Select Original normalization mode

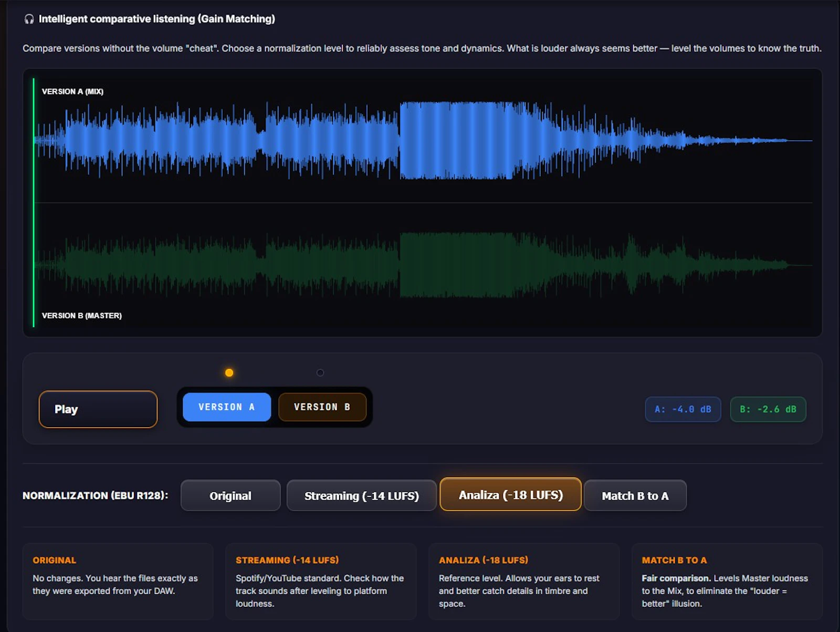(x=230, y=495)
